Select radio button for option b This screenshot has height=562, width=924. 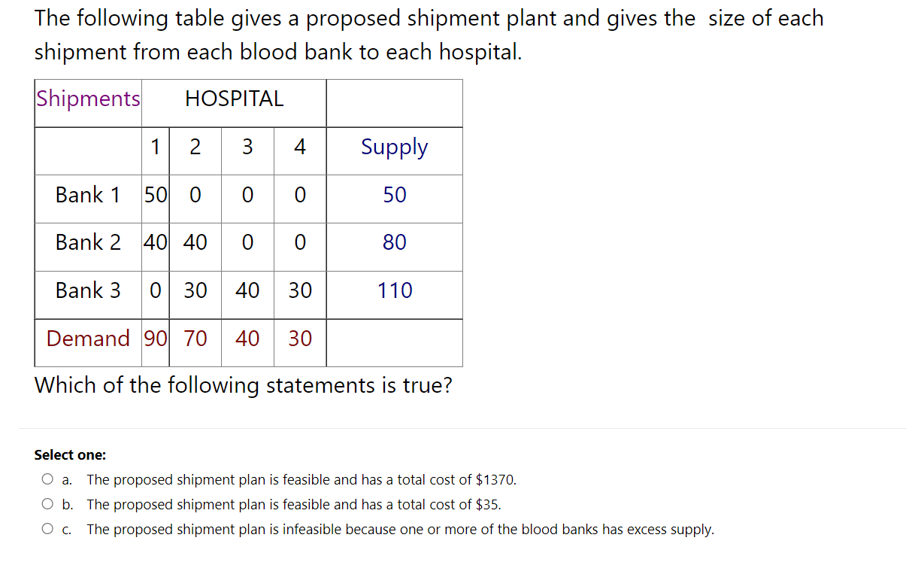click(x=47, y=504)
